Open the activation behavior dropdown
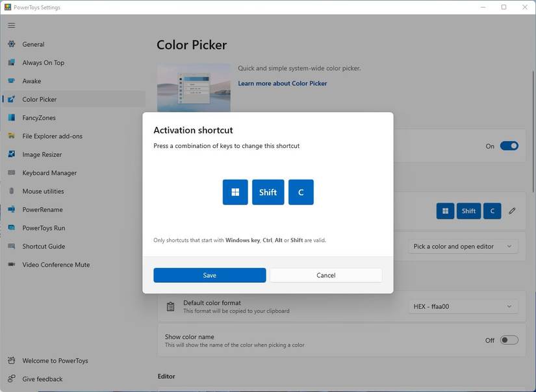Screen dimensions: 536x392 (463, 246)
